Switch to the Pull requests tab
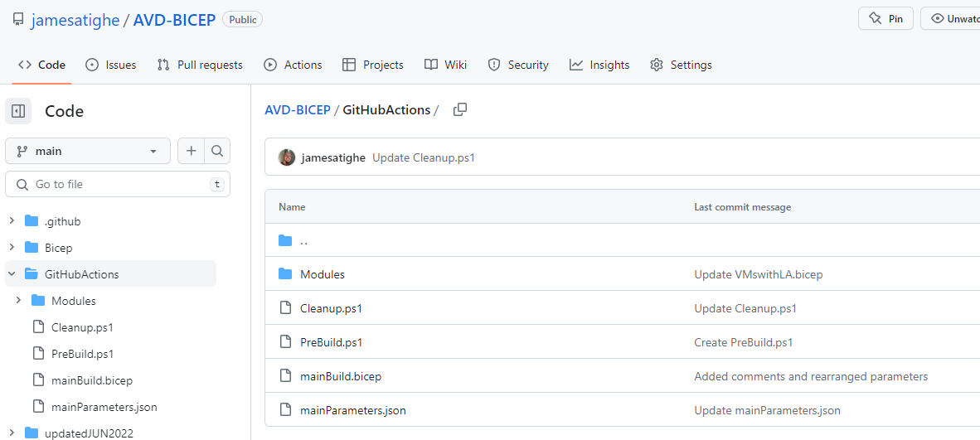The width and height of the screenshot is (980, 440). [x=200, y=65]
